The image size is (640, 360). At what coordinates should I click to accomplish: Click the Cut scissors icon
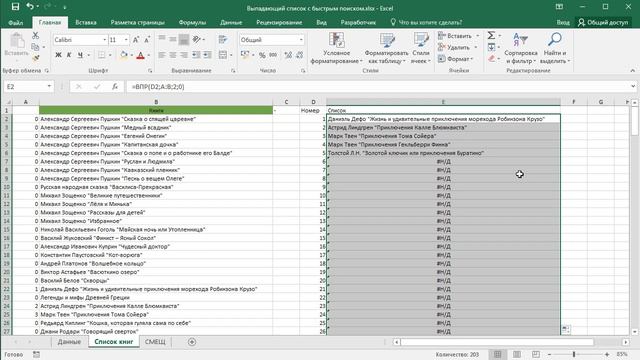[x=36, y=36]
